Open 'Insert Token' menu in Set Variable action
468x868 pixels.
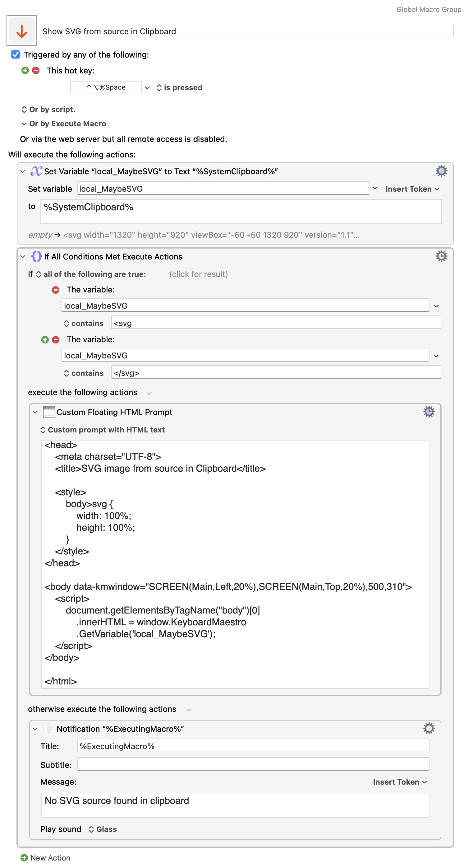pyautogui.click(x=412, y=189)
